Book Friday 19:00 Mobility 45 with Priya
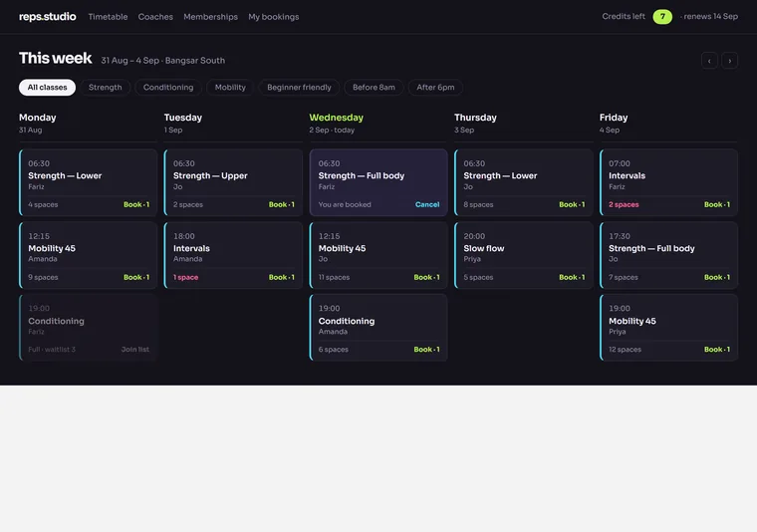The height and width of the screenshot is (532, 757). tap(717, 350)
